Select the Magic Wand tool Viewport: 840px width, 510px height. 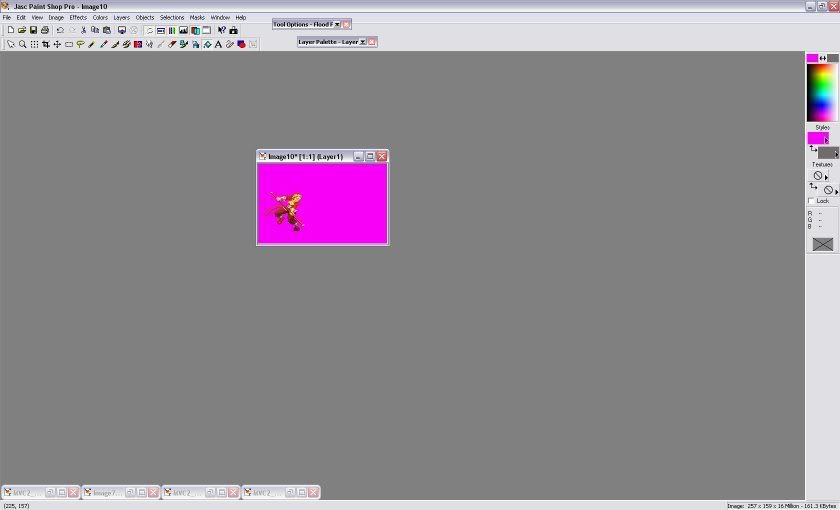point(92,44)
